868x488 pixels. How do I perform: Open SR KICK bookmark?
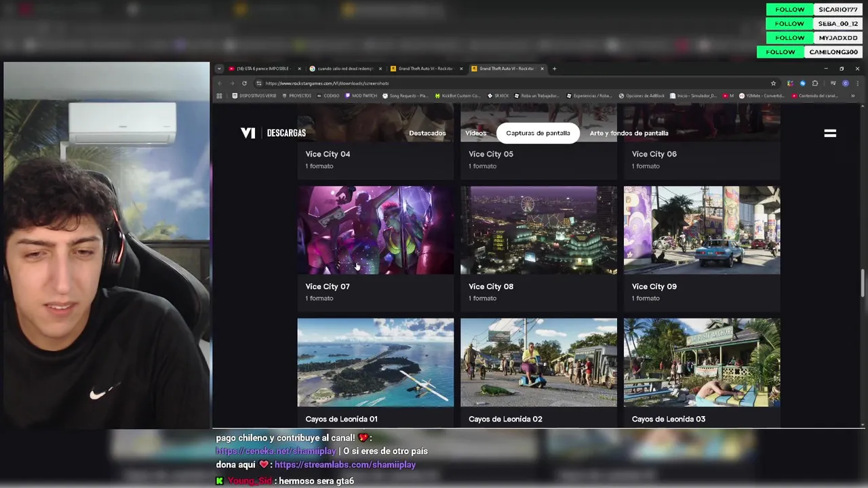pyautogui.click(x=498, y=96)
